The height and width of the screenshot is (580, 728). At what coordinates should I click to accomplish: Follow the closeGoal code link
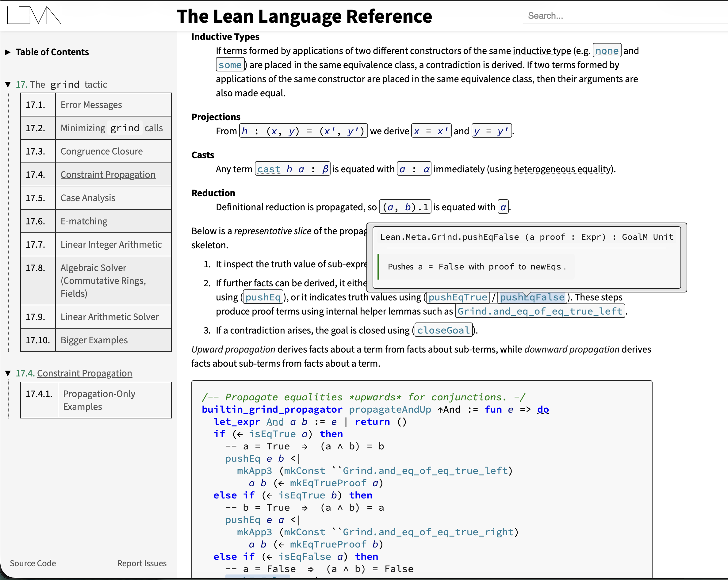tap(443, 330)
